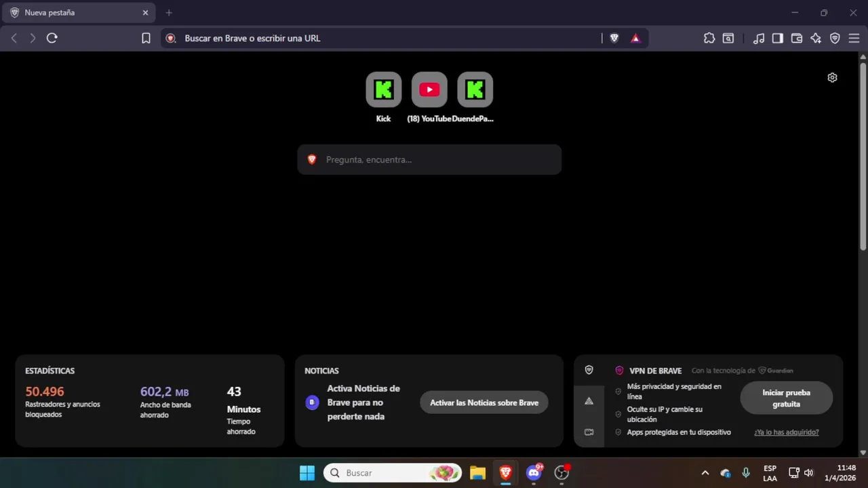Open new tab page customize gear
The height and width of the screenshot is (488, 868).
[x=832, y=77]
